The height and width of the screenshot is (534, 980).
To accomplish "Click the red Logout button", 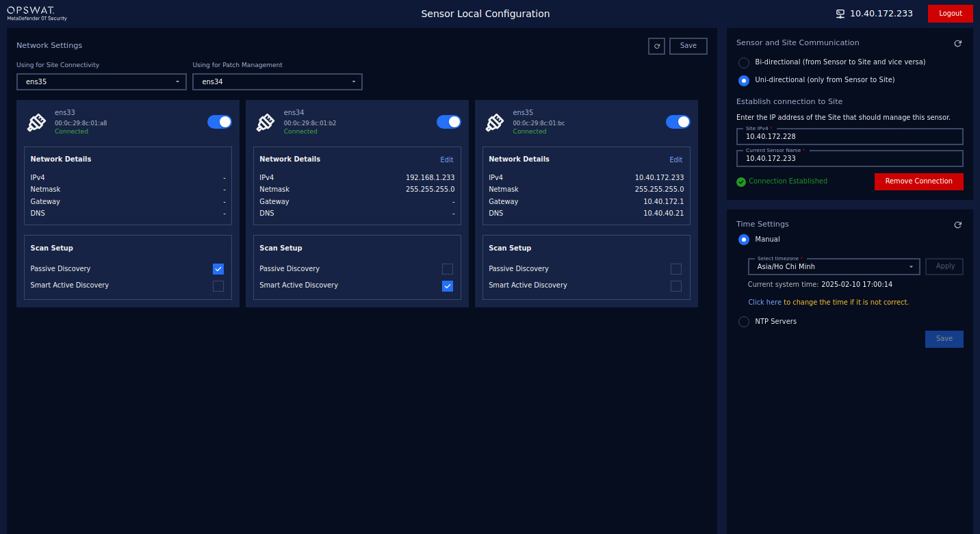I will pos(950,14).
